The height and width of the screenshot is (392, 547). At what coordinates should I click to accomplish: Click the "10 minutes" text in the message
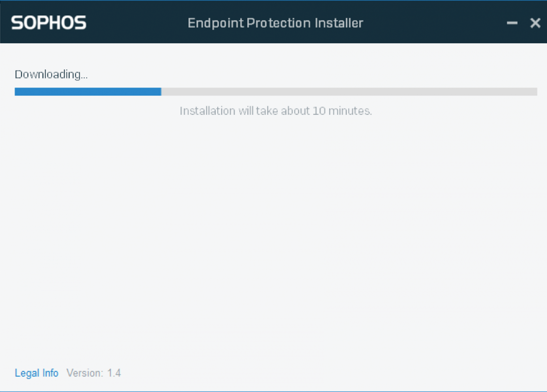tap(342, 111)
